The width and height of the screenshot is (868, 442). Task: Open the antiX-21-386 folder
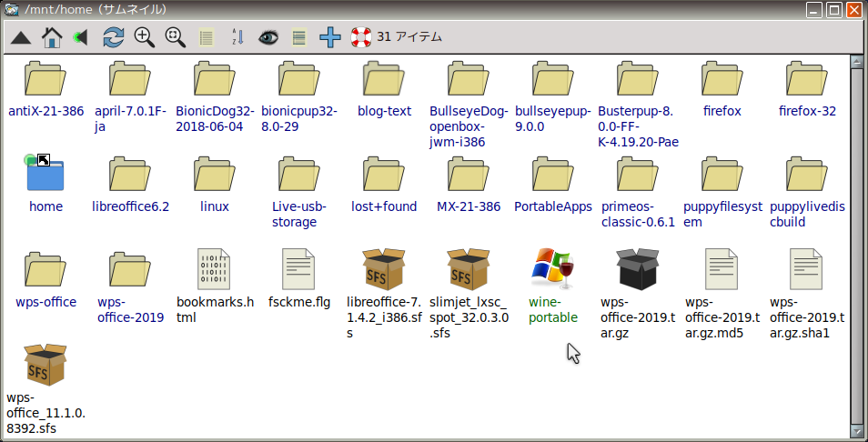(x=45, y=78)
